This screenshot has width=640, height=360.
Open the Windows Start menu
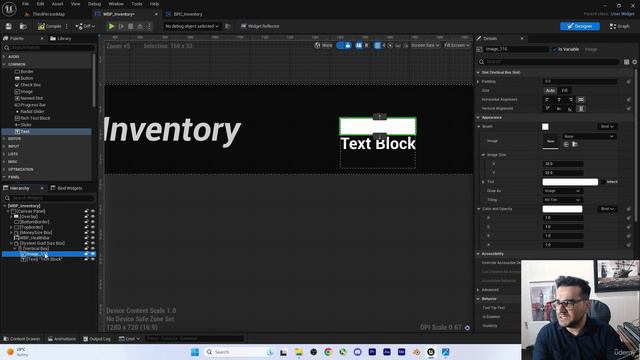point(195,352)
